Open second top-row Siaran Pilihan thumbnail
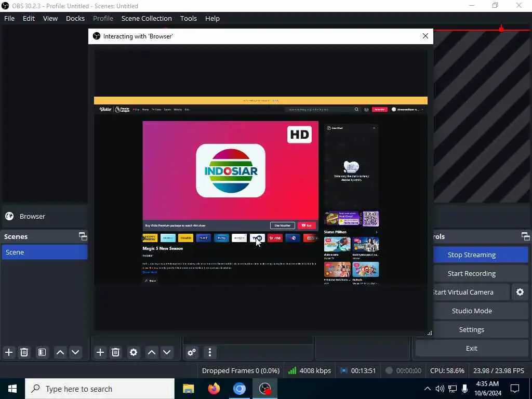 coord(366,245)
